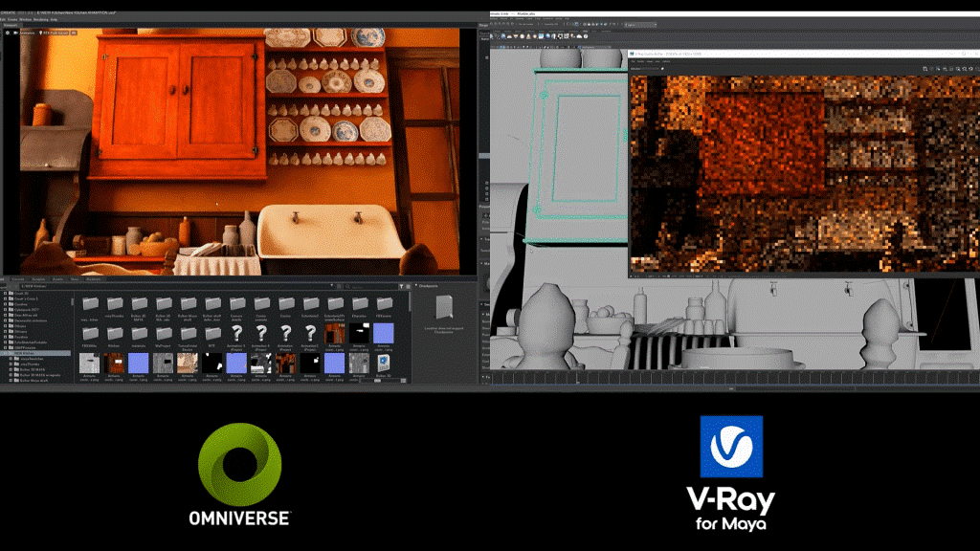Click first icon in VFB top-right toolbar
The height and width of the screenshot is (551, 980).
tap(925, 69)
